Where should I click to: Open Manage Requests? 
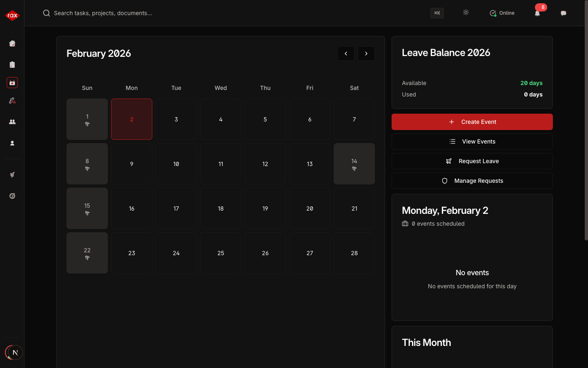click(x=472, y=181)
